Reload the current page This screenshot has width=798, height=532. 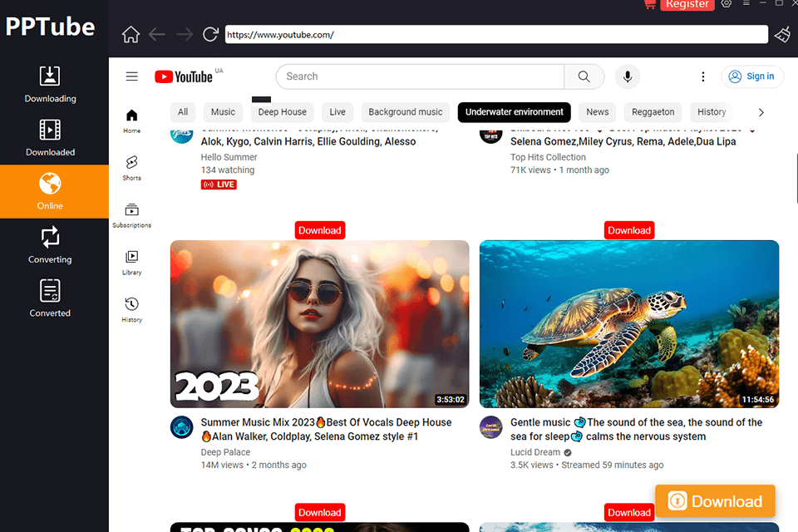[210, 35]
